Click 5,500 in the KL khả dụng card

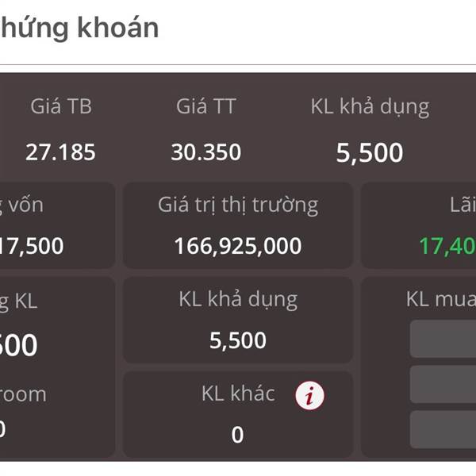[x=238, y=340]
